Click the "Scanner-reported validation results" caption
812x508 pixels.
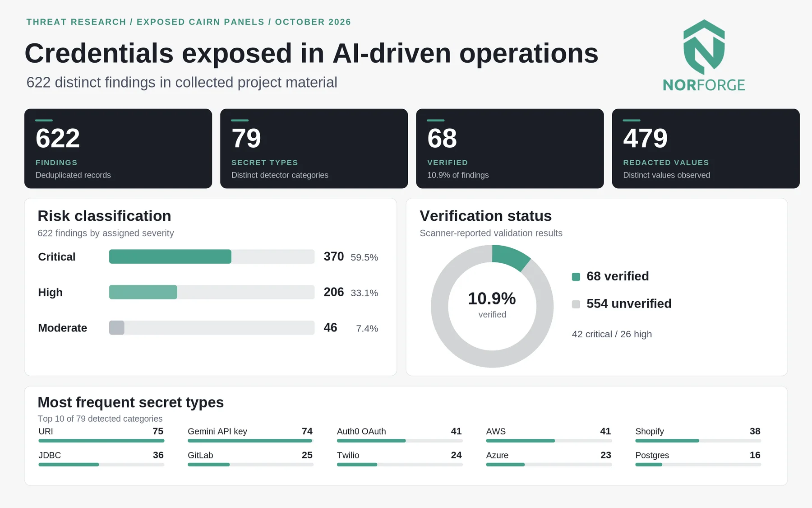(x=491, y=233)
